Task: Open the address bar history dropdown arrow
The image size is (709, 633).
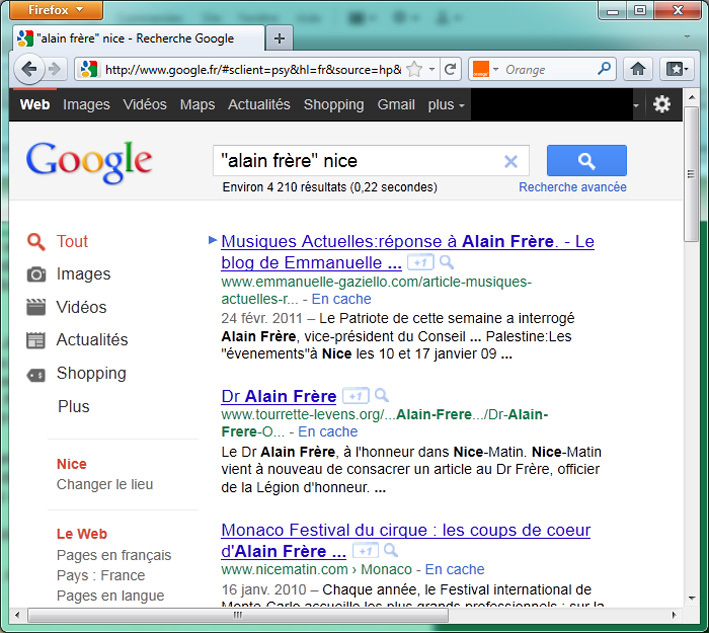Action: 432,69
